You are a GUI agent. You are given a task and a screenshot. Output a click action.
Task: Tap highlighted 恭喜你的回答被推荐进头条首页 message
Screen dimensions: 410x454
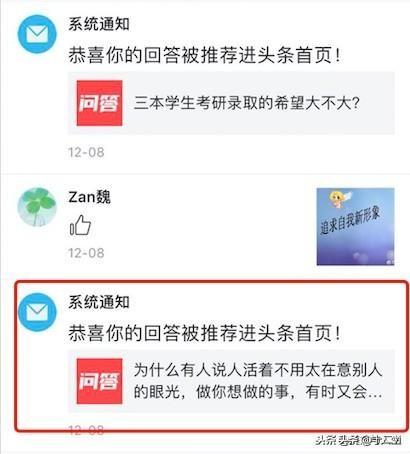[205, 333]
